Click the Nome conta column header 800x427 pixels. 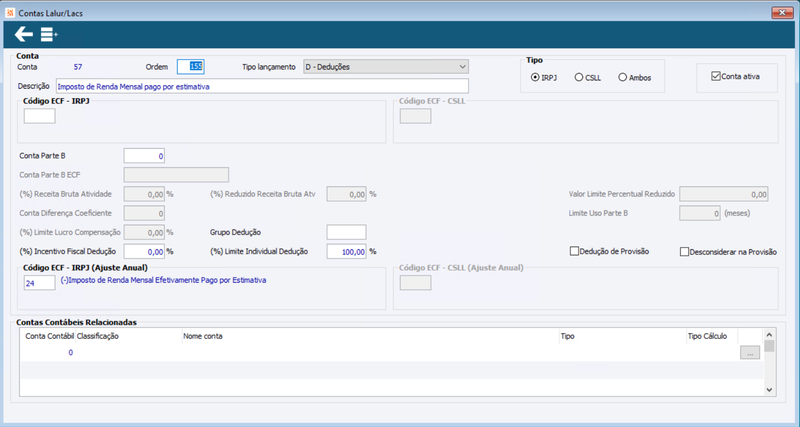[x=203, y=336]
